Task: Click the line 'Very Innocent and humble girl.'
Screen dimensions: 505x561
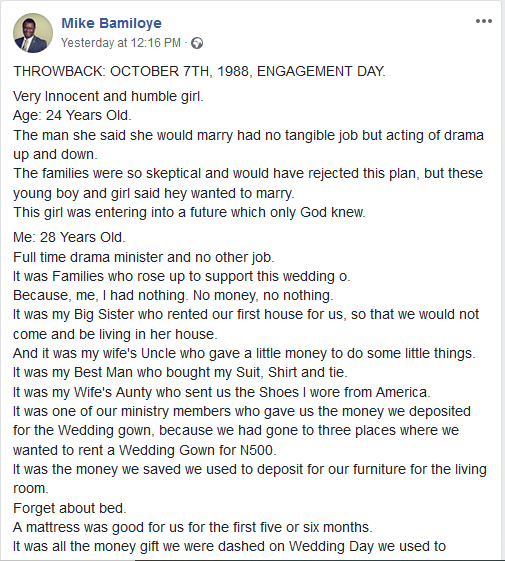Action: [108, 96]
